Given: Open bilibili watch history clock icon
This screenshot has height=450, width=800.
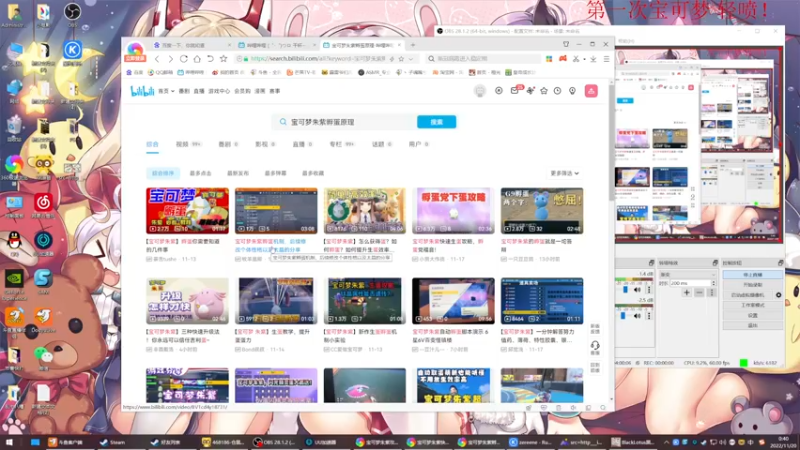Looking at the screenshot, I should [558, 91].
